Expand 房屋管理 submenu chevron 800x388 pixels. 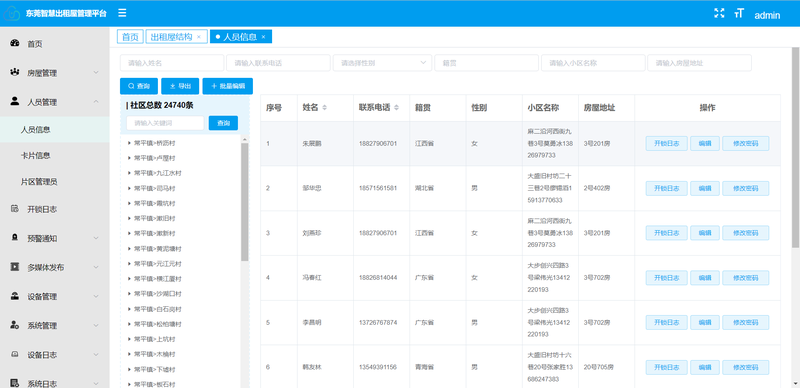96,73
